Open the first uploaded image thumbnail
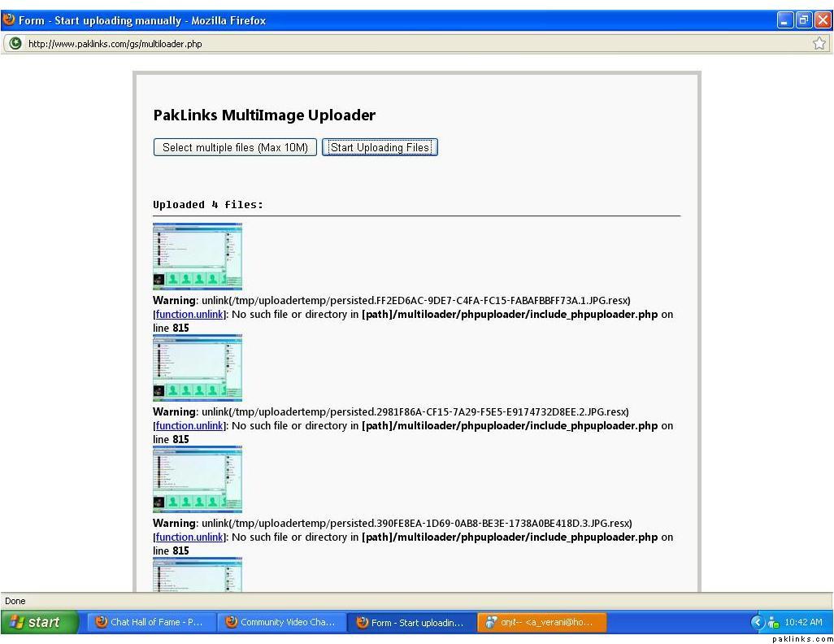Viewport: 834px width, 644px height. (198, 256)
